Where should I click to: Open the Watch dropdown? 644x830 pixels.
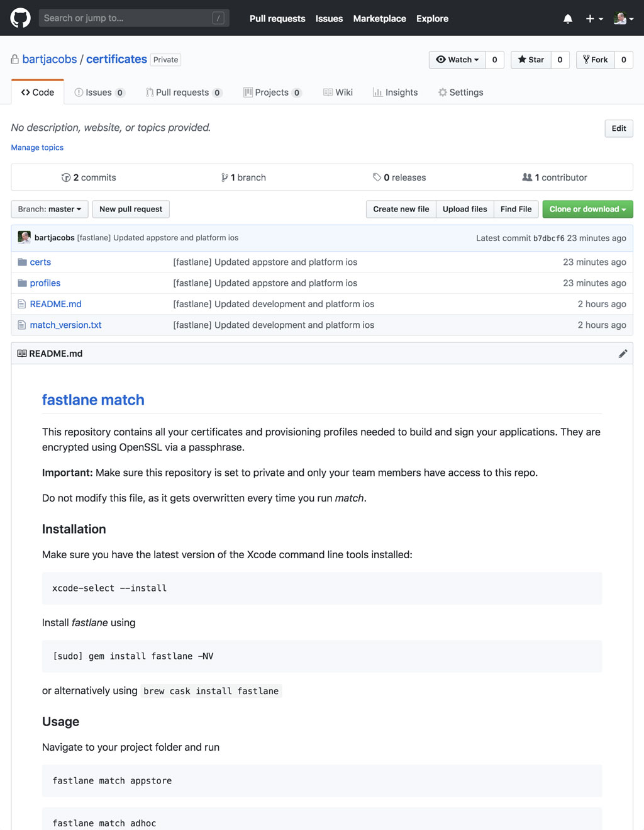(457, 59)
